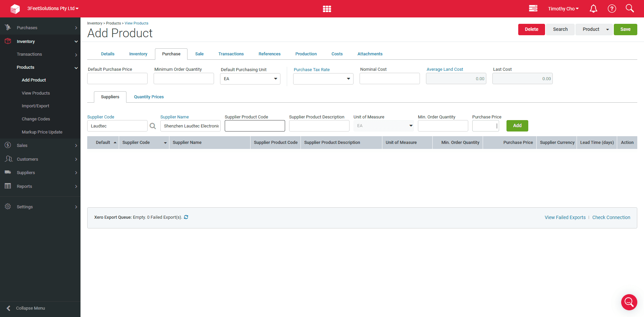This screenshot has height=317, width=644.
Task: Click the Settings gear icon in sidebar
Action: [8, 206]
